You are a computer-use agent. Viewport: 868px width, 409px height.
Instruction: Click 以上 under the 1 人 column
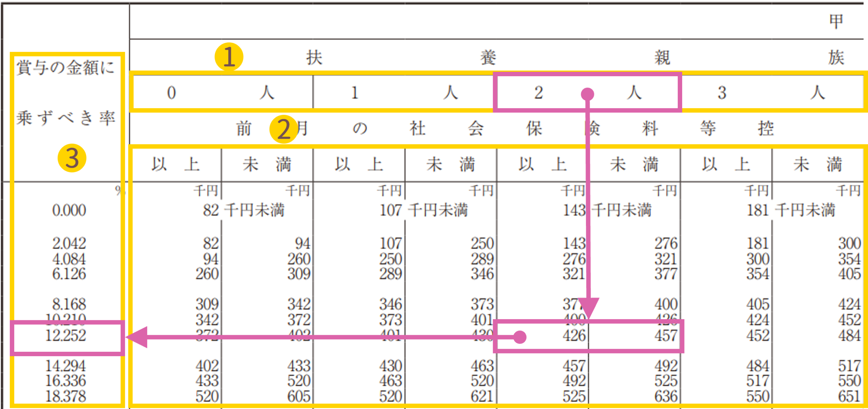pos(359,164)
